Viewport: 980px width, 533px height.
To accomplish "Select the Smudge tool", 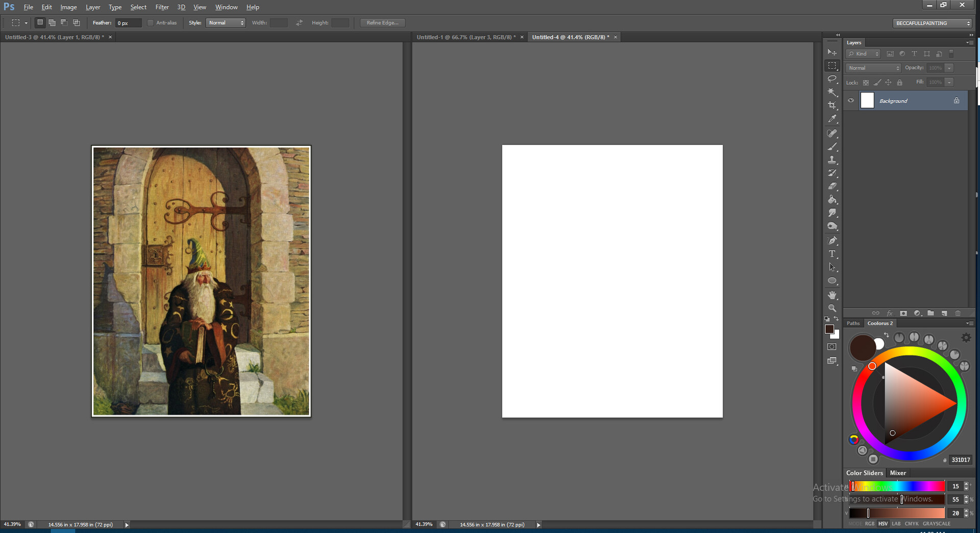I will tap(832, 213).
